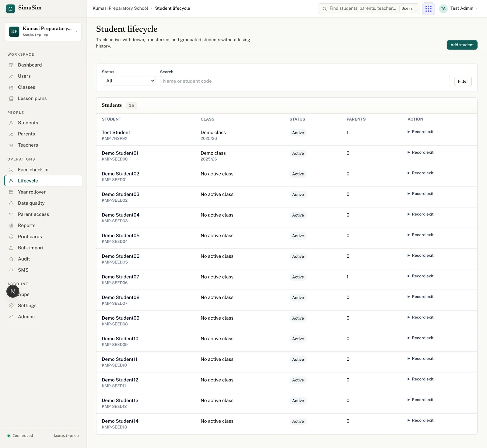Expand Record exit for Demo Student01

(x=420, y=152)
